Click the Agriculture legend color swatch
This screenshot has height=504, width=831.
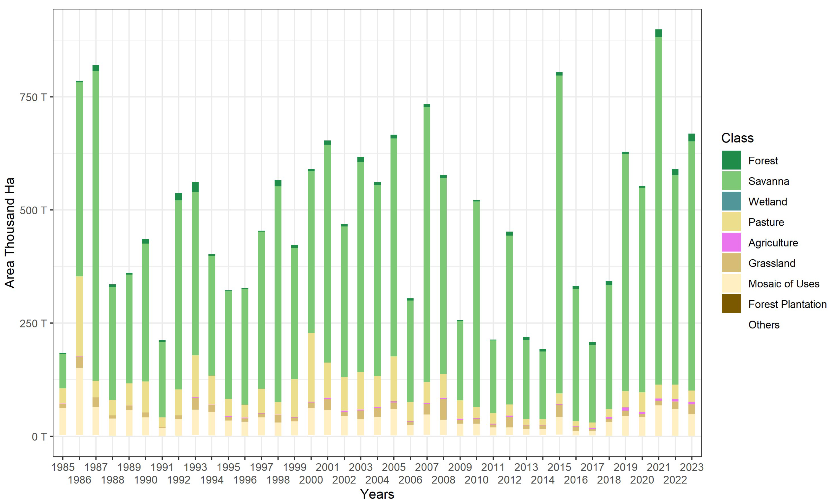click(x=731, y=242)
